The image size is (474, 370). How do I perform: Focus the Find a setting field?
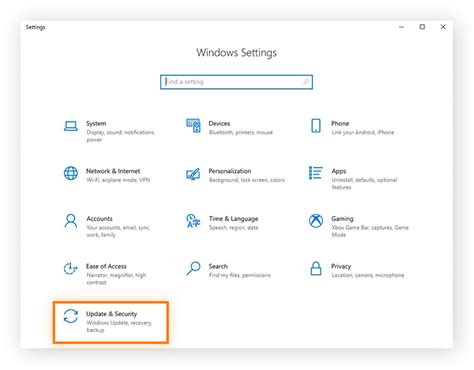pos(236,82)
